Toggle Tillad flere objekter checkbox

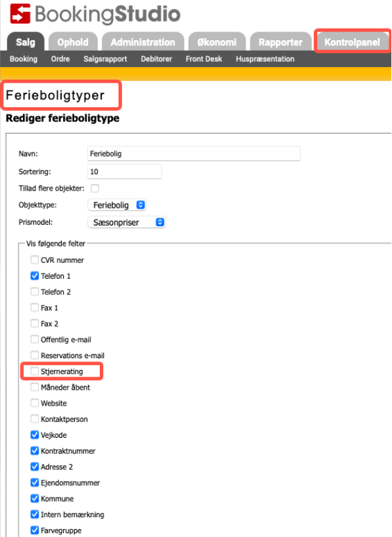tap(95, 189)
